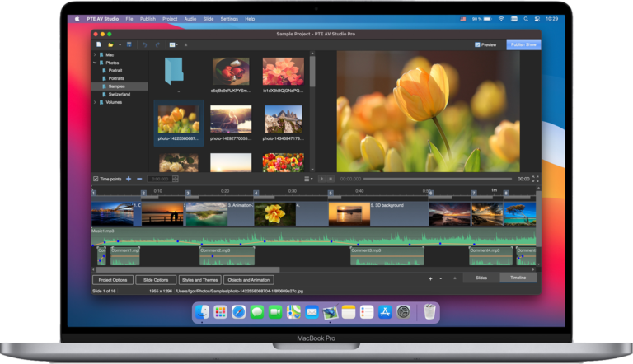Zoom in timeline with plus button
Image resolution: width=633 pixels, height=364 pixels.
click(430, 278)
